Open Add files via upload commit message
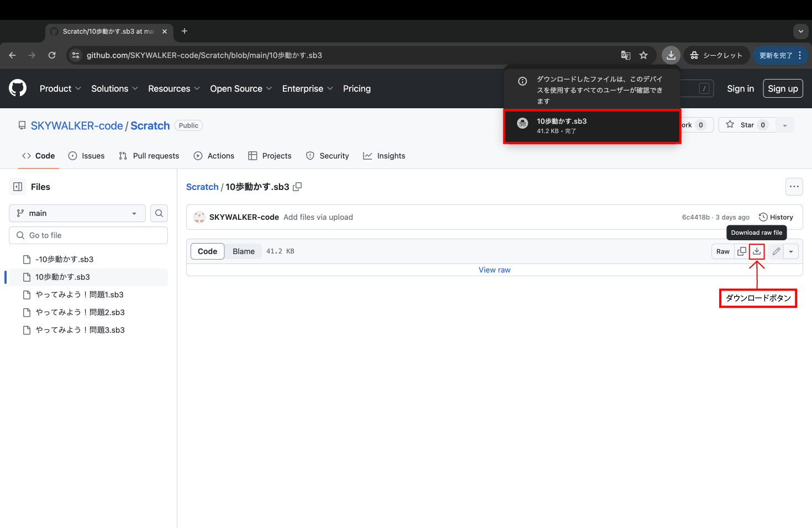 click(318, 217)
